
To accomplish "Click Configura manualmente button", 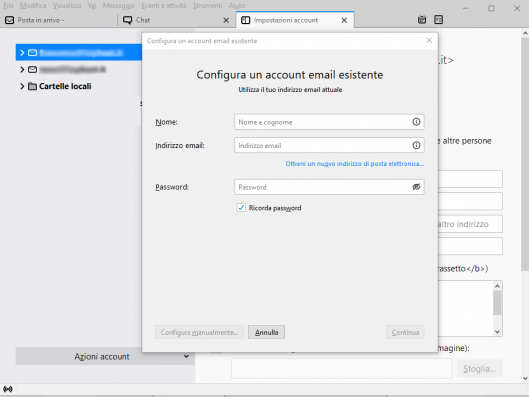I will click(x=199, y=332).
